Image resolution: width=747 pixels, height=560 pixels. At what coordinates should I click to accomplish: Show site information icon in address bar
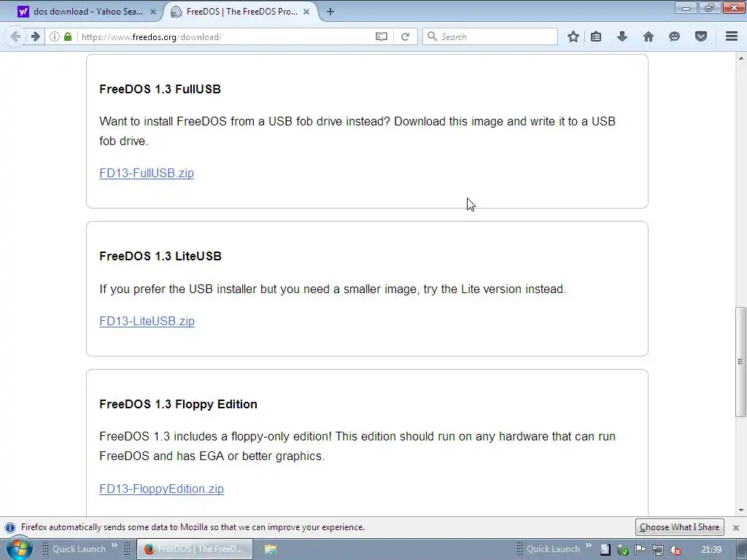(x=55, y=36)
